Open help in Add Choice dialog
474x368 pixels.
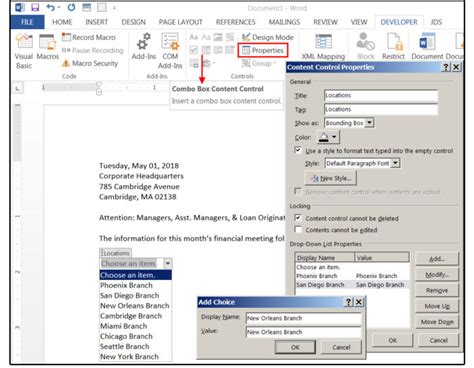348,302
